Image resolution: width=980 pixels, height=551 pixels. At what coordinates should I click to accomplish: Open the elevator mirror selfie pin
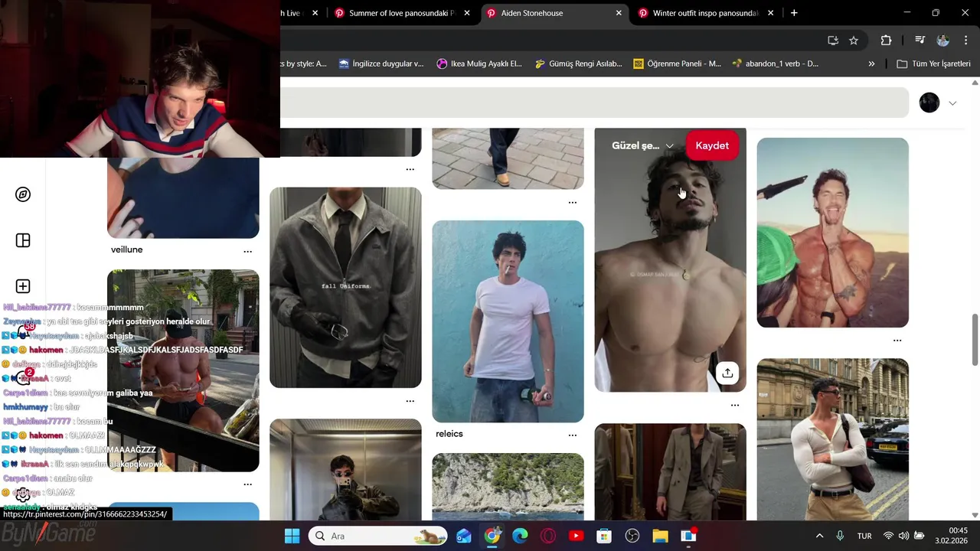pyautogui.click(x=345, y=470)
